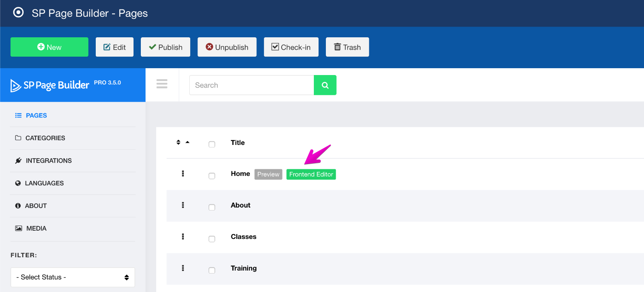Click the Edit toolbar button

coord(115,47)
